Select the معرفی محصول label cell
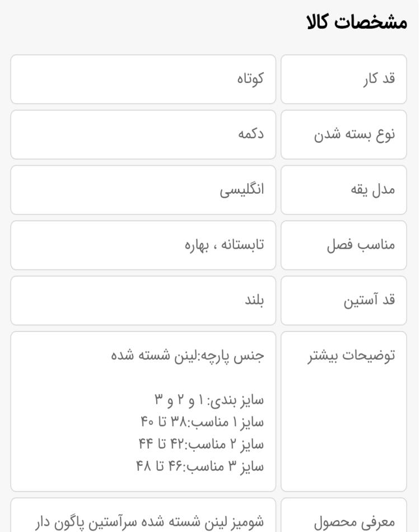The width and height of the screenshot is (420, 532). (x=344, y=515)
